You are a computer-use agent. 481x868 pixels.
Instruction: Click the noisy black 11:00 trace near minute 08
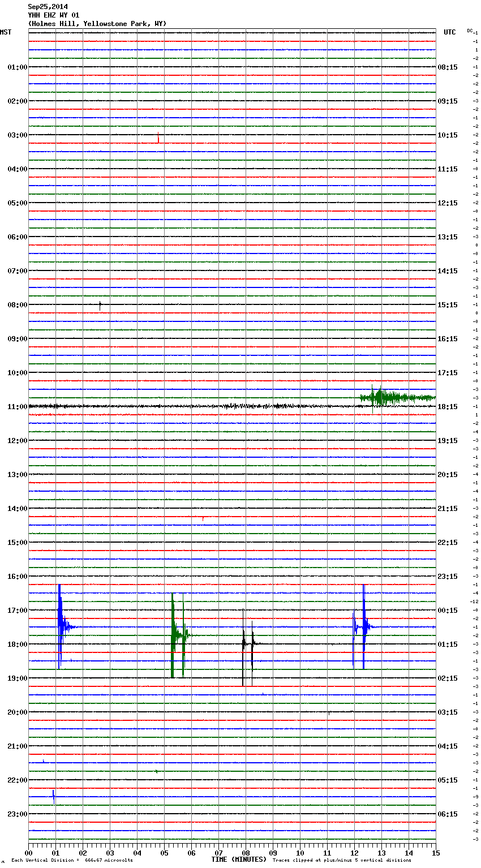tap(246, 406)
